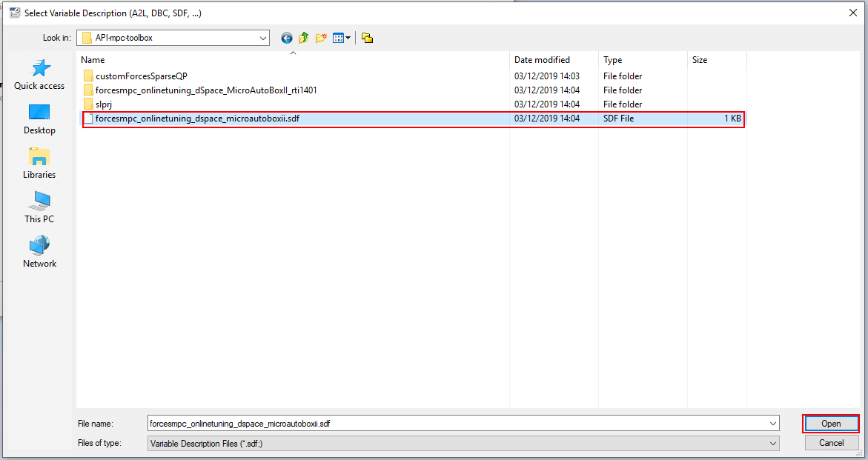Browse Network from the sidebar
868x460 pixels.
[39, 253]
